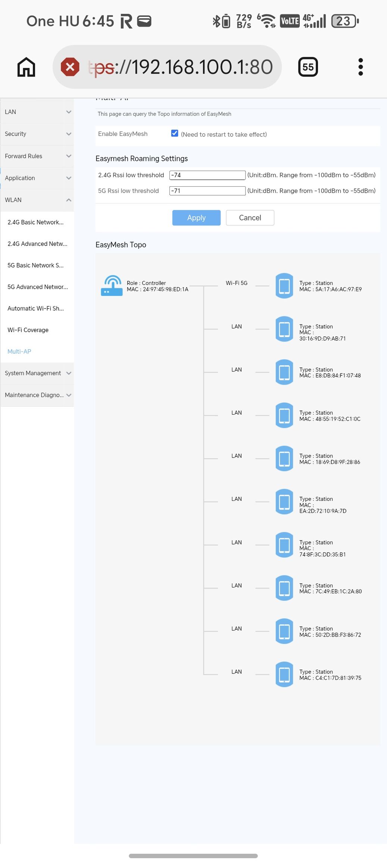The height and width of the screenshot is (868, 387).
Task: Click the 2.4G Rssi low threshold field
Action: pos(207,175)
